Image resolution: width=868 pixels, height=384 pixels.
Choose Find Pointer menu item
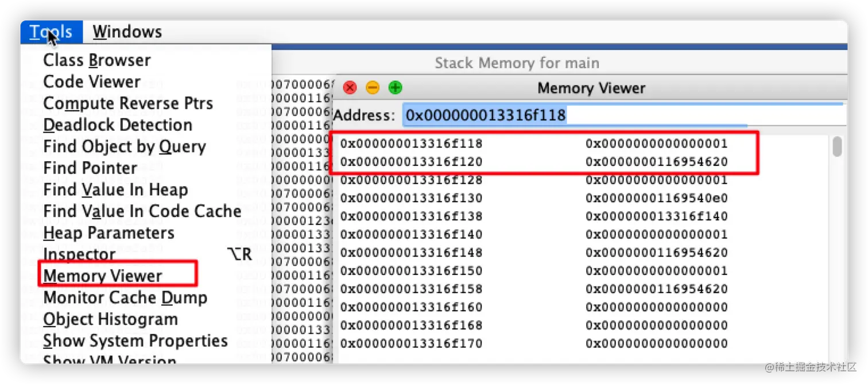coord(90,168)
